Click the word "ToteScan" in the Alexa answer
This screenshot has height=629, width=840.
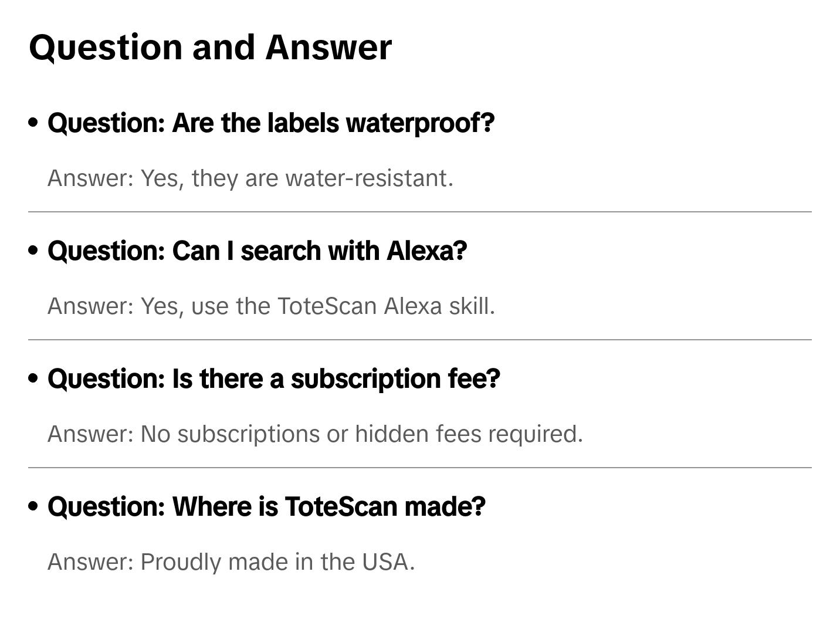tap(327, 306)
